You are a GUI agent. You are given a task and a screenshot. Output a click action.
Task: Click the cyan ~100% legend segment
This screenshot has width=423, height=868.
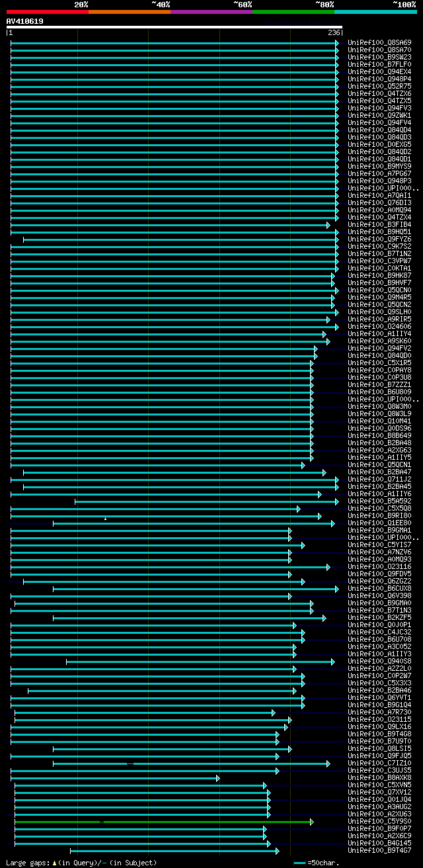[x=375, y=12]
